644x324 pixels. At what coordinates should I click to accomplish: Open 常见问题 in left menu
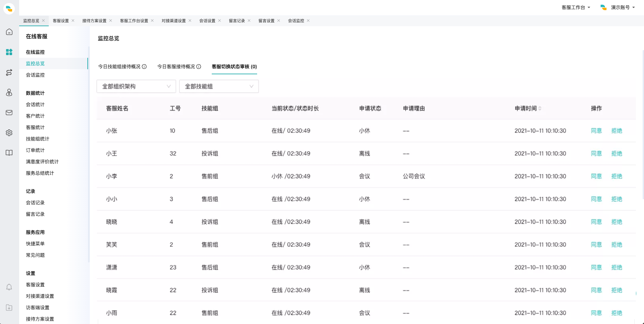tap(35, 255)
